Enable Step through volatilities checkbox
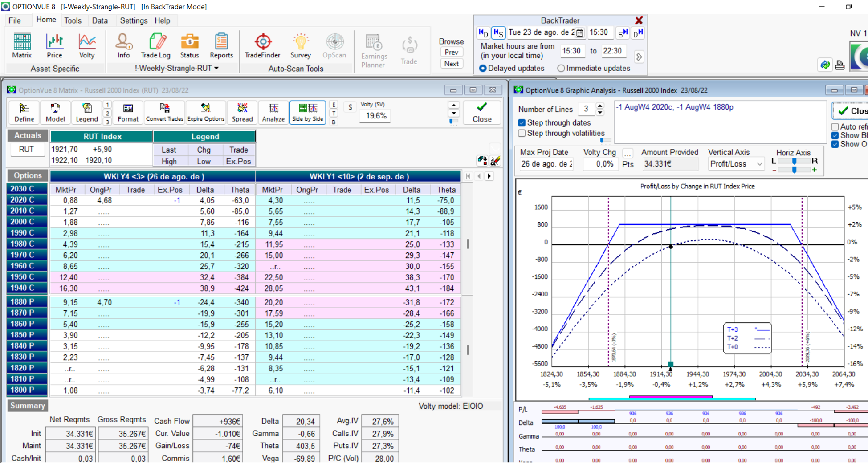This screenshot has height=463, width=868. pos(522,133)
